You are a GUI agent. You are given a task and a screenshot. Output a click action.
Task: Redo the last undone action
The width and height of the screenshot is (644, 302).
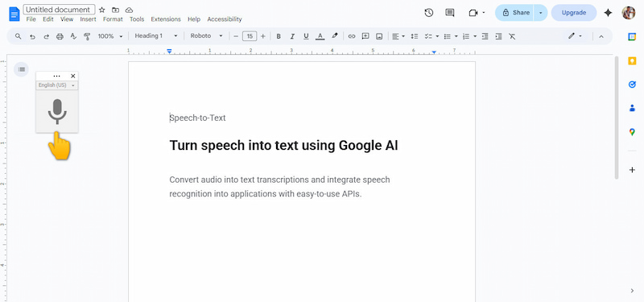(46, 36)
